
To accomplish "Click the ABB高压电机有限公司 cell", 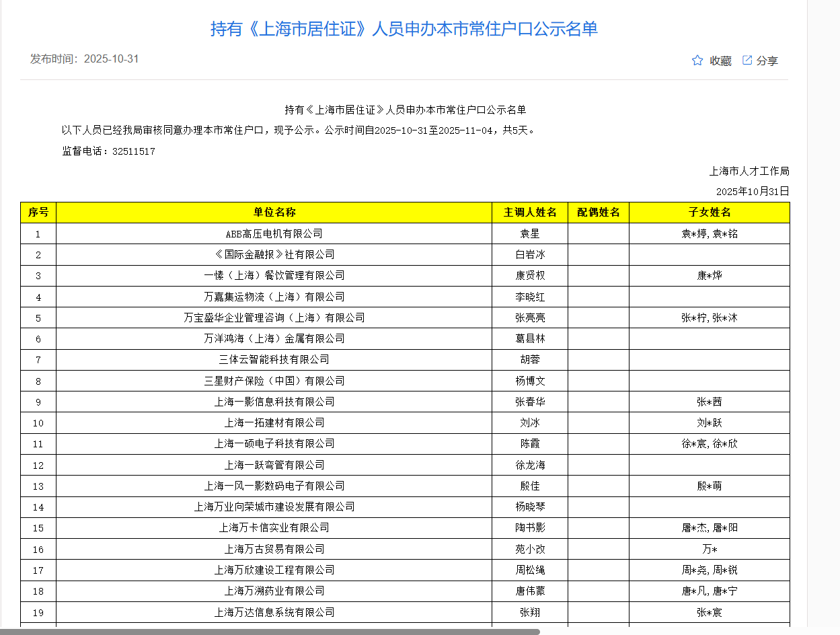I will 274,234.
